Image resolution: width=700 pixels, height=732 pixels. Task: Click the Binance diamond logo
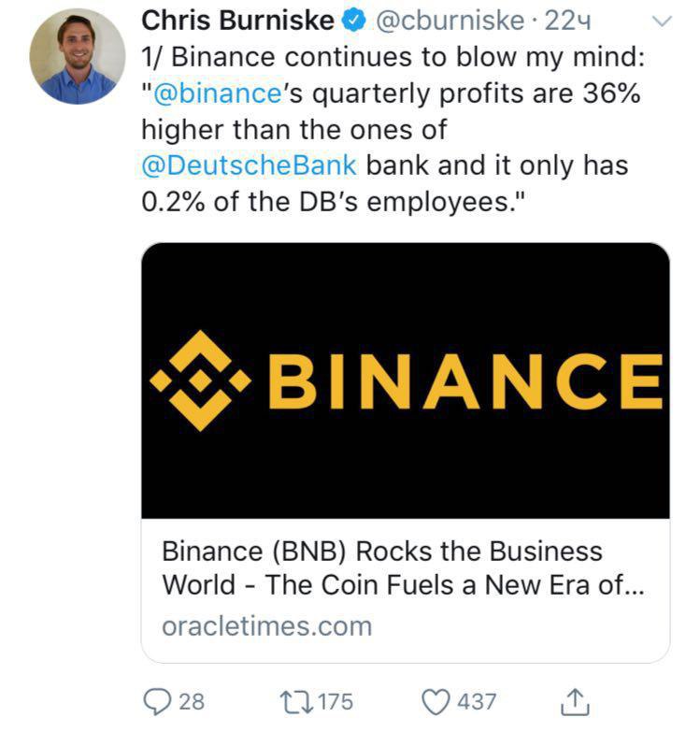click(201, 380)
